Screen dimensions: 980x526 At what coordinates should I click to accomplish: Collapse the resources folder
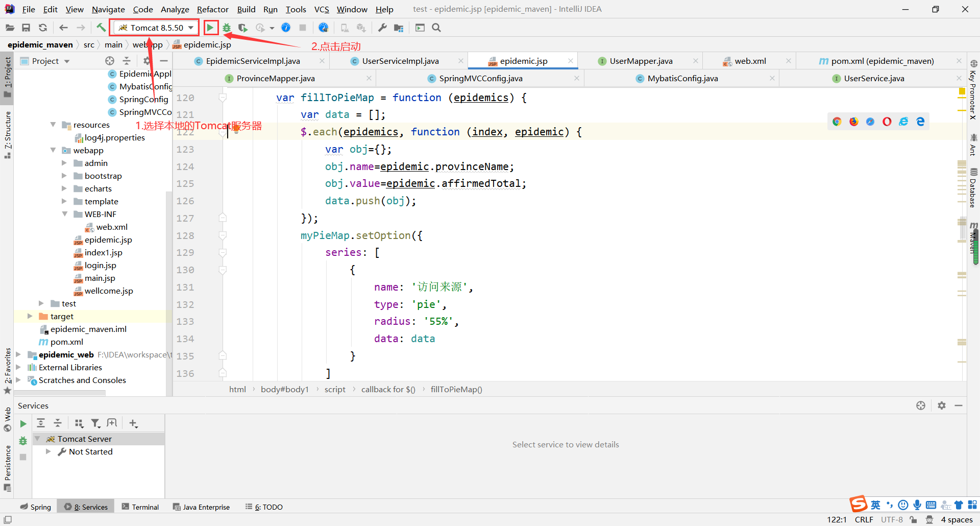pyautogui.click(x=53, y=125)
